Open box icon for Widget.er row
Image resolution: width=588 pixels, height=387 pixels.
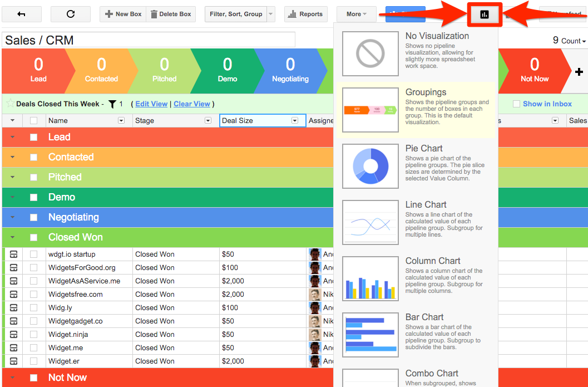pyautogui.click(x=13, y=361)
